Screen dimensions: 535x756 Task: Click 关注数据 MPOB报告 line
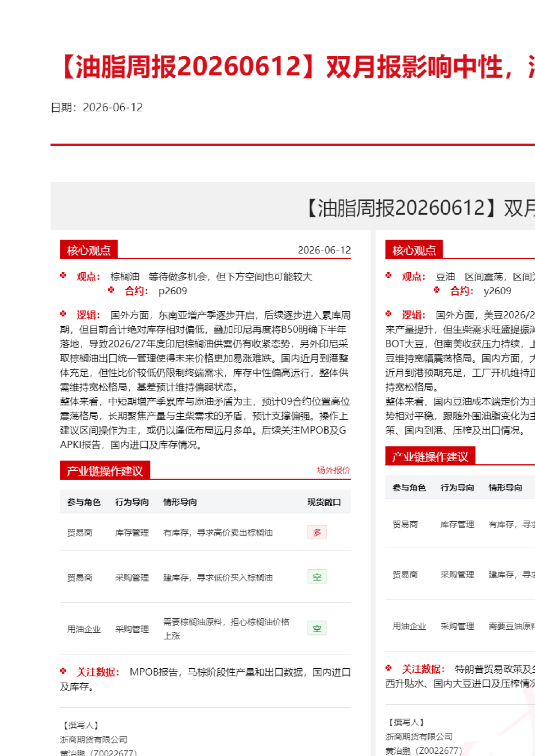[205, 679]
